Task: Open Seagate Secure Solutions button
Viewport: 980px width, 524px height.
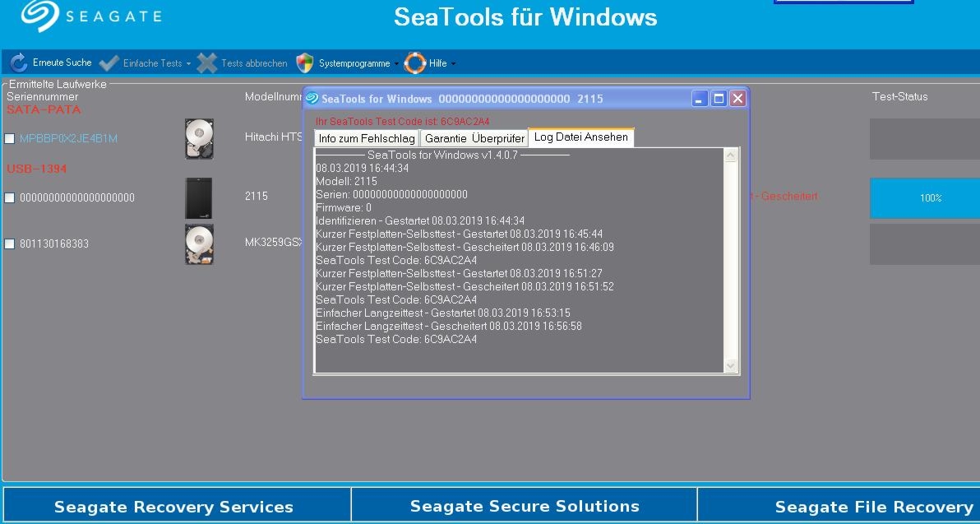Action: point(525,504)
